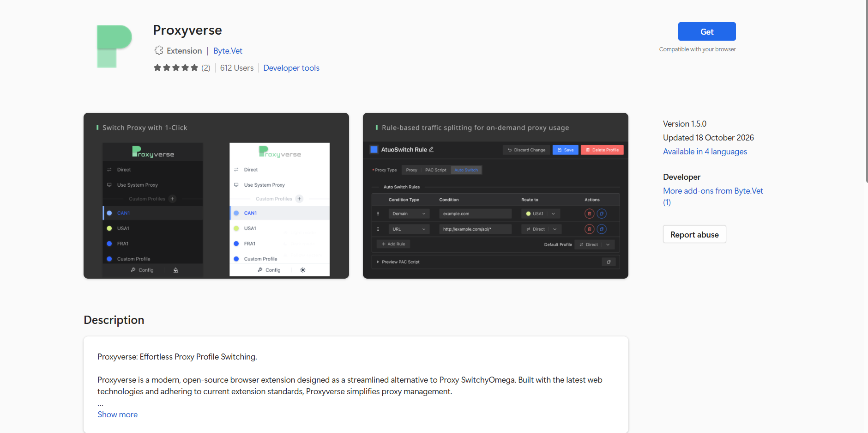Click the Report abuse button
Screen dimensions: 868x433
[x=694, y=234]
